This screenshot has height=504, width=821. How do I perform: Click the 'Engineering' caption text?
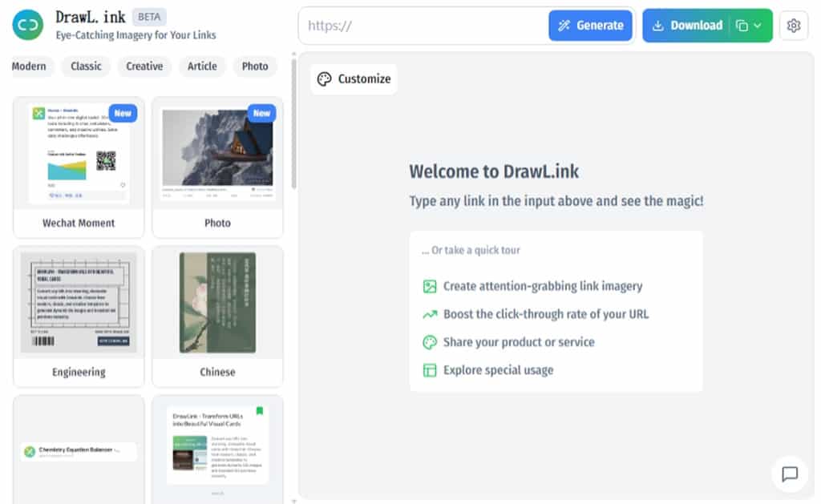(79, 372)
